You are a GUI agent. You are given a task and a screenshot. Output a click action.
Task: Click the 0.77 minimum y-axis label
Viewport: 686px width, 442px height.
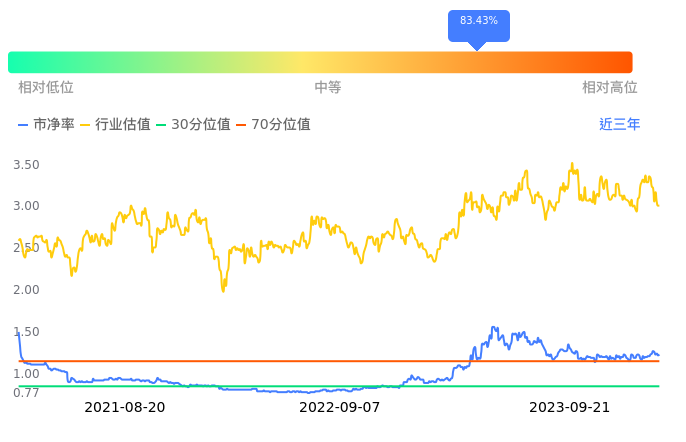point(26,393)
